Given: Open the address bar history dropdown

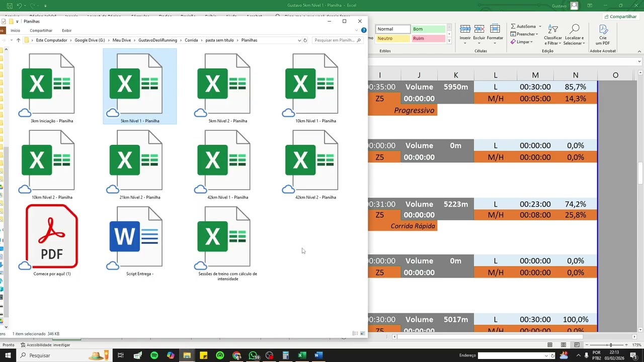Looking at the screenshot, I should 299,40.
